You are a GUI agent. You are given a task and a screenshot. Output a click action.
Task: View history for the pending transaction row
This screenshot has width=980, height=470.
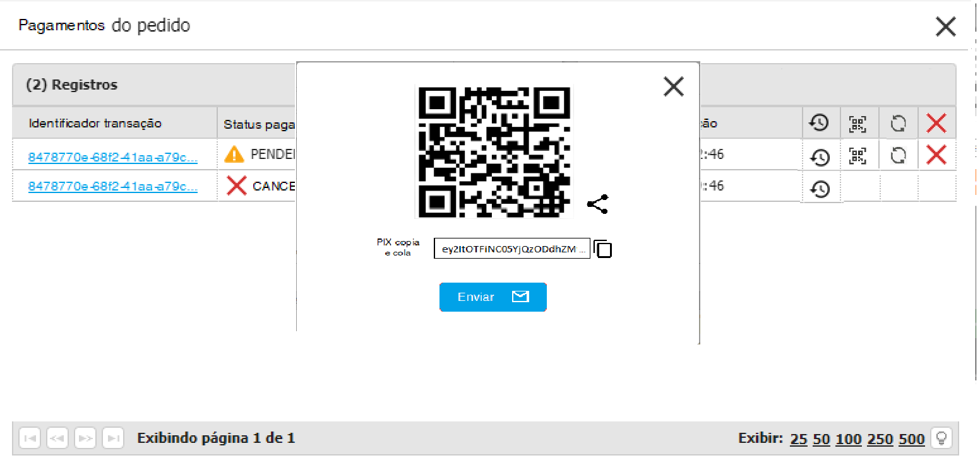820,156
